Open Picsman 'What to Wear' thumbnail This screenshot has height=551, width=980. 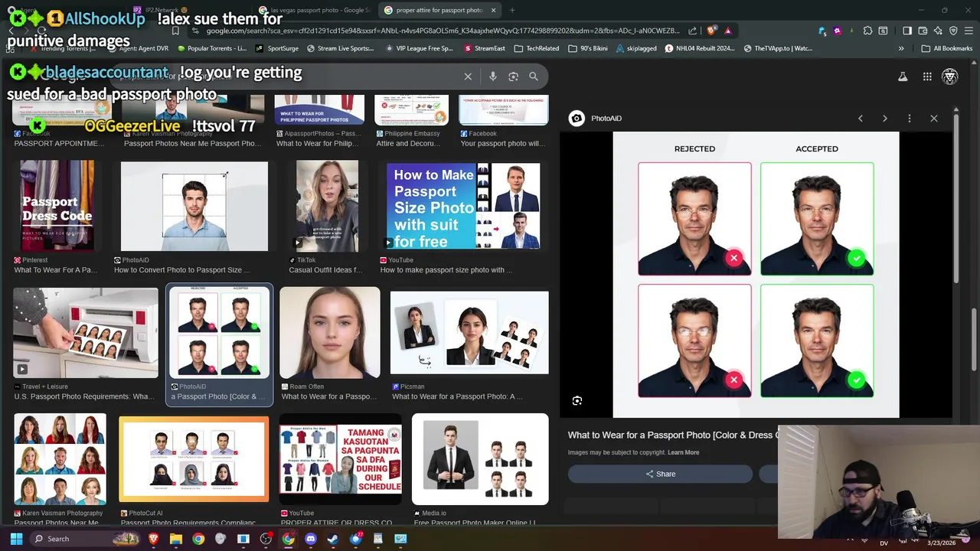click(x=469, y=333)
